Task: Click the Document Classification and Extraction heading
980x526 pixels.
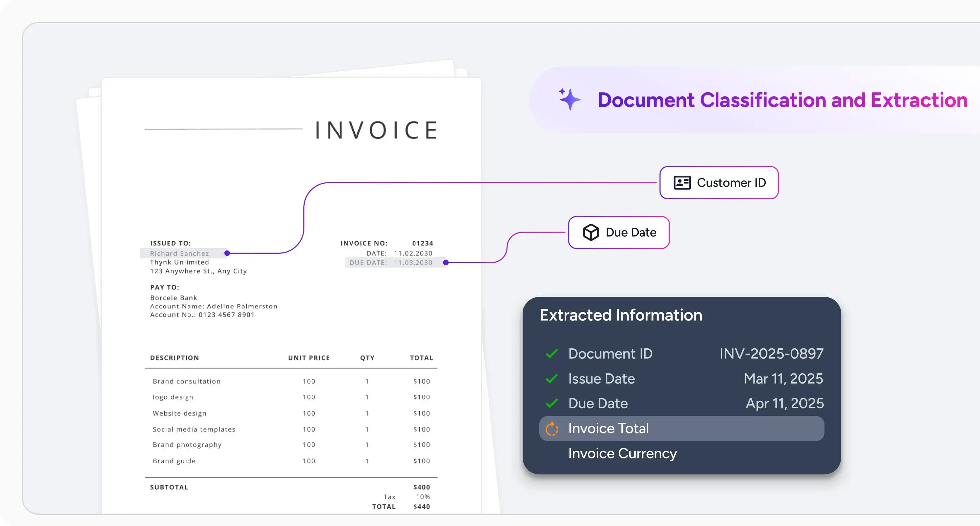Action: pyautogui.click(x=782, y=100)
